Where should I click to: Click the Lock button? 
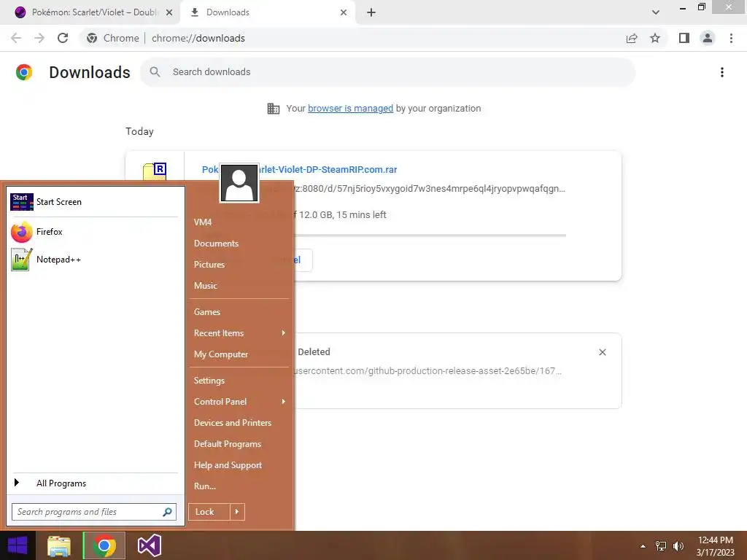[x=209, y=512]
